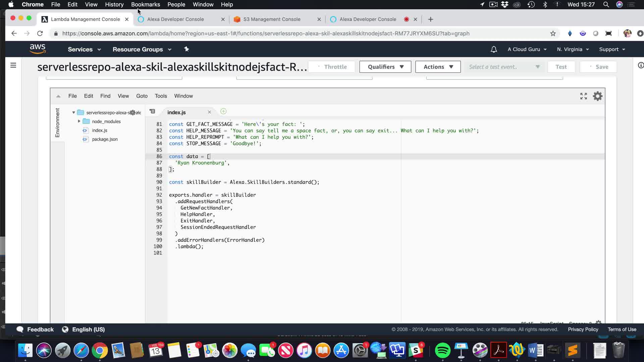The height and width of the screenshot is (362, 644).
Task: Open the Qualifiers dropdown
Action: tap(385, 67)
